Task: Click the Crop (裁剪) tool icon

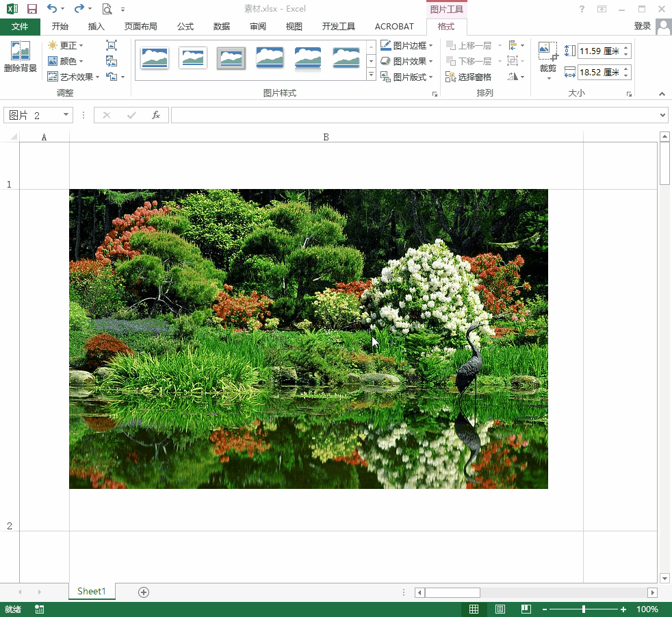Action: [547, 51]
